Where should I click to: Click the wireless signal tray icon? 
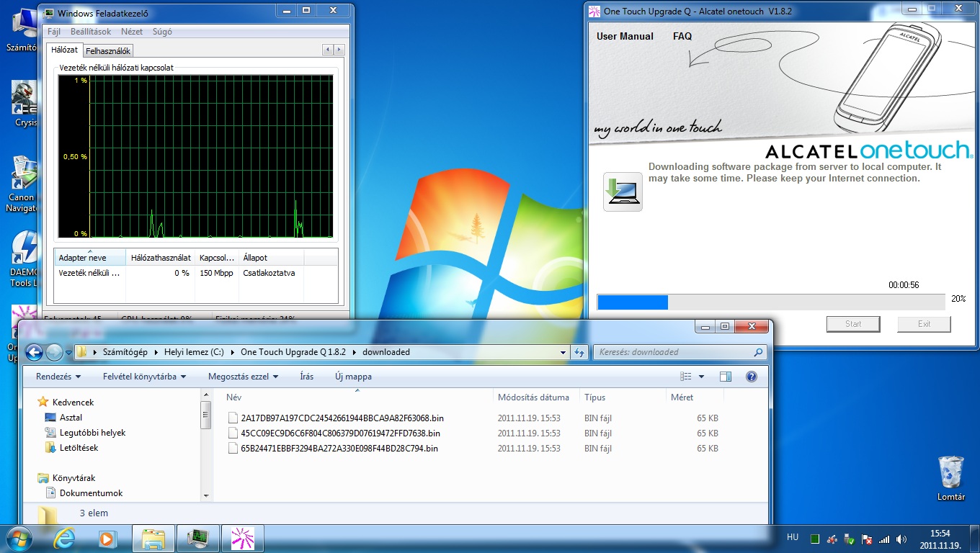885,539
